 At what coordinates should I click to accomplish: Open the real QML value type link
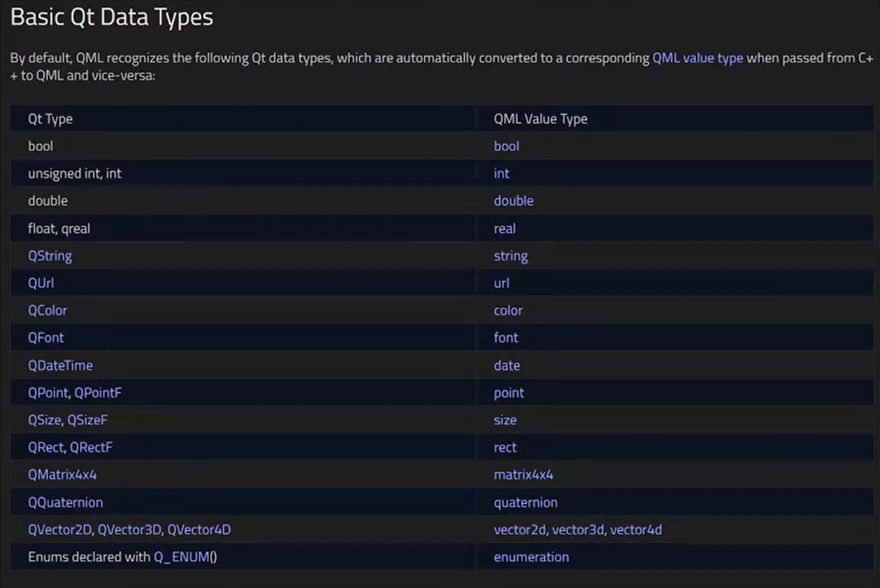click(505, 228)
